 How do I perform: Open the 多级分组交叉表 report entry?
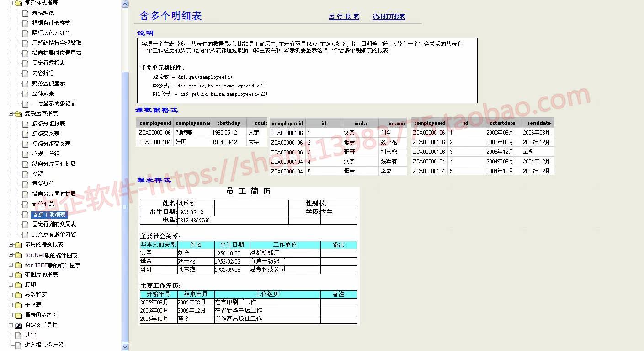51,144
